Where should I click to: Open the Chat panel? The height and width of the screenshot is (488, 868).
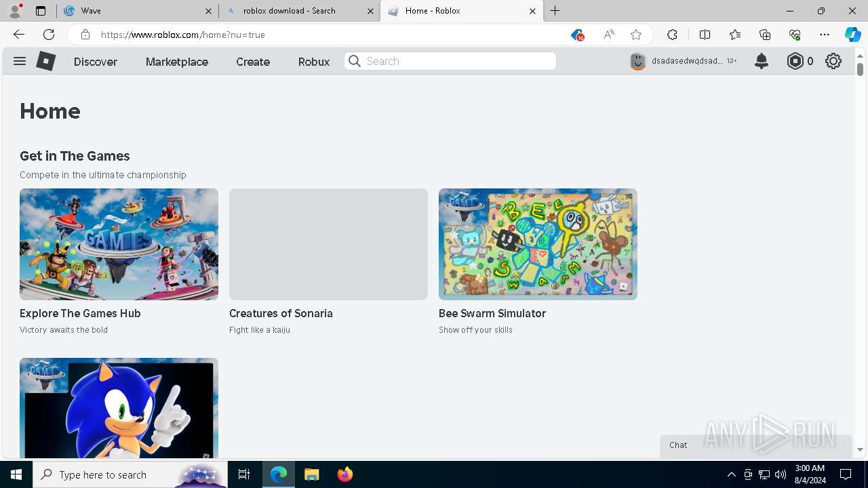tap(756, 445)
